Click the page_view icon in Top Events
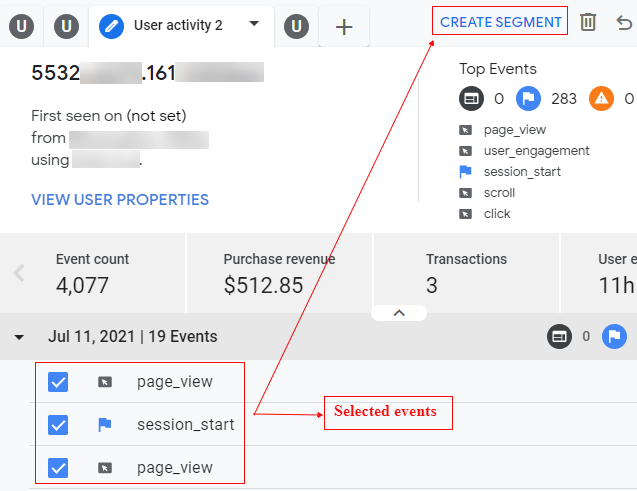The width and height of the screenshot is (637, 491). (466, 130)
